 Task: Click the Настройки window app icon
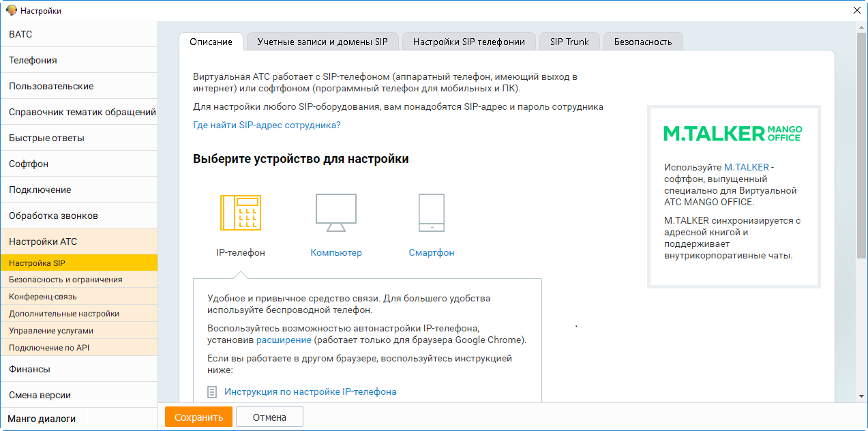click(x=11, y=10)
